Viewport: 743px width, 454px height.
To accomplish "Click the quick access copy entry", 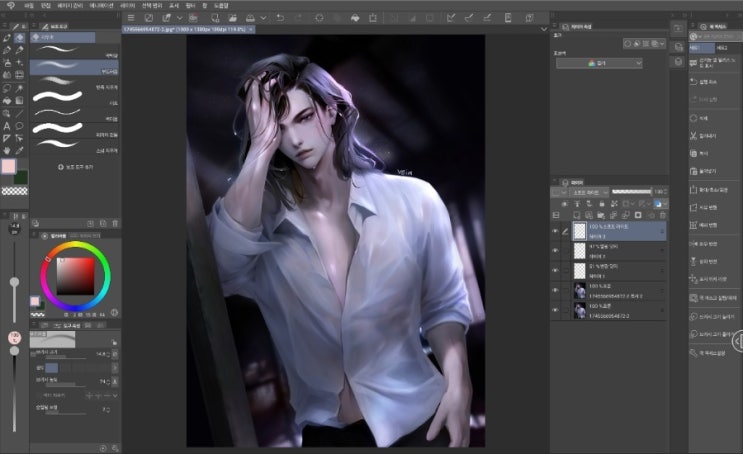I will pos(700,154).
